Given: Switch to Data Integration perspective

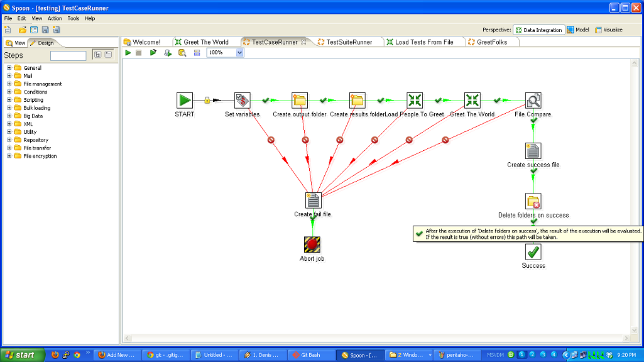Looking at the screenshot, I should [x=538, y=30].
